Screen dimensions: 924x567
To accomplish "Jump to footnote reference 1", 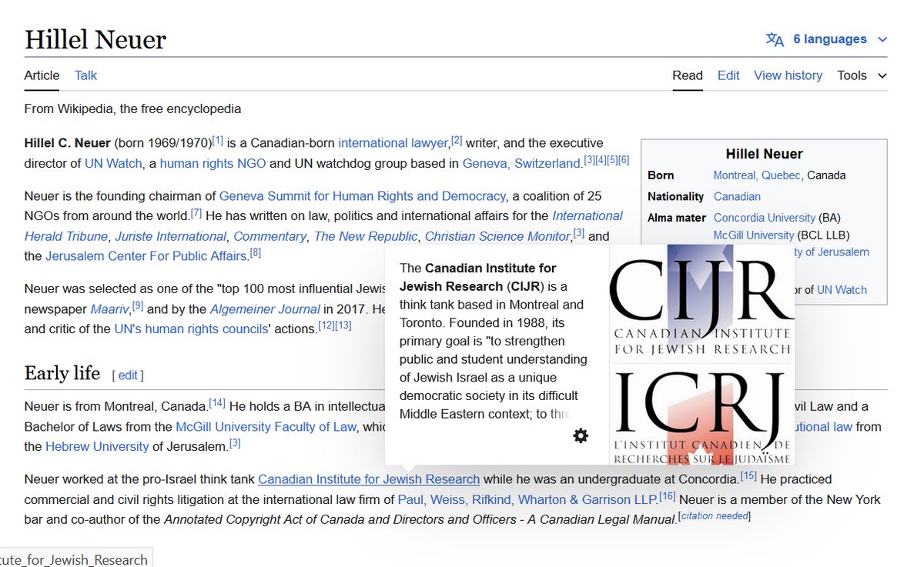I will [x=218, y=140].
